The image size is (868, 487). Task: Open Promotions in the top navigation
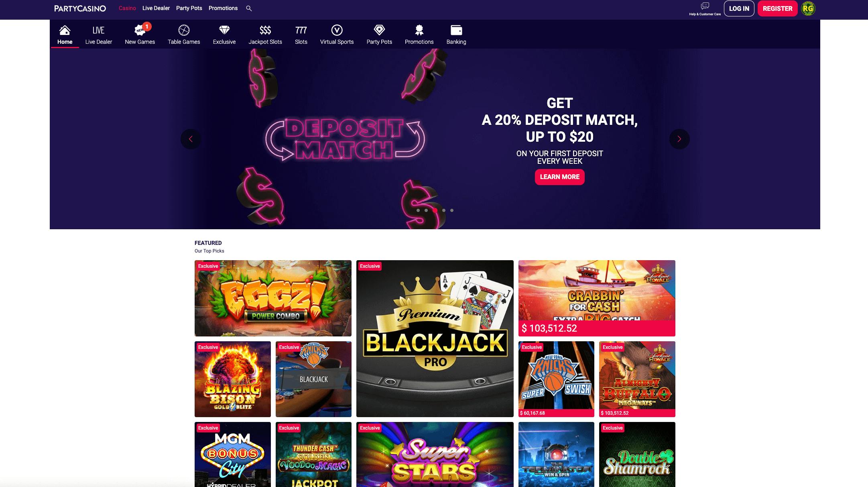[223, 8]
